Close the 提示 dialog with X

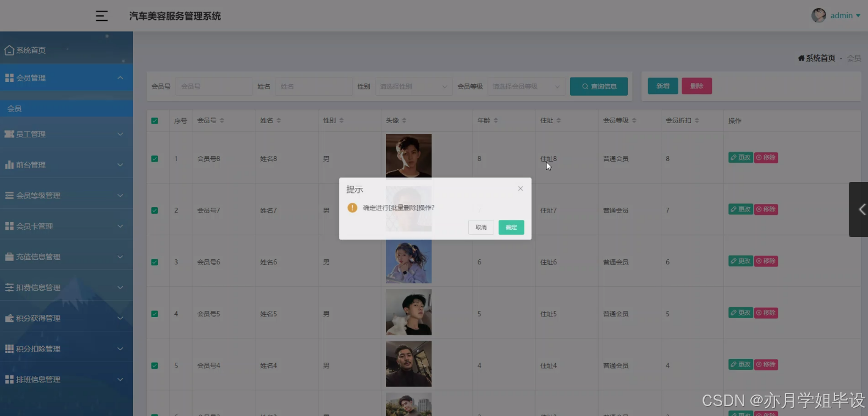(x=521, y=188)
